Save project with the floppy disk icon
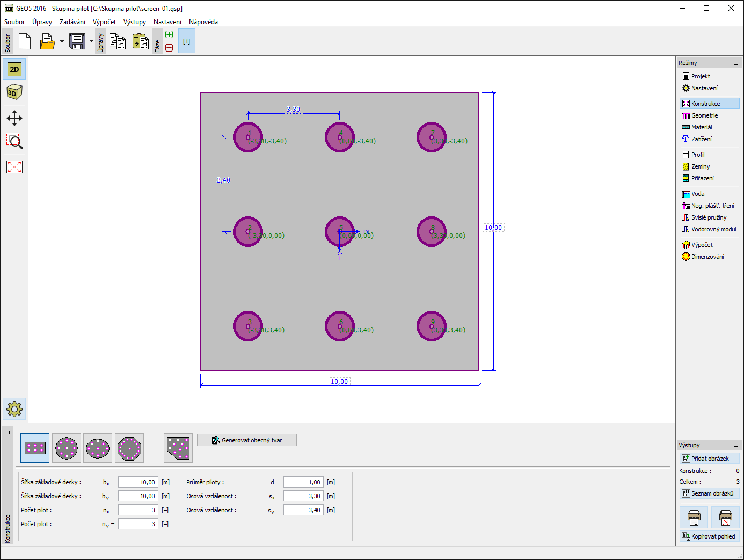The height and width of the screenshot is (560, 744). (77, 41)
